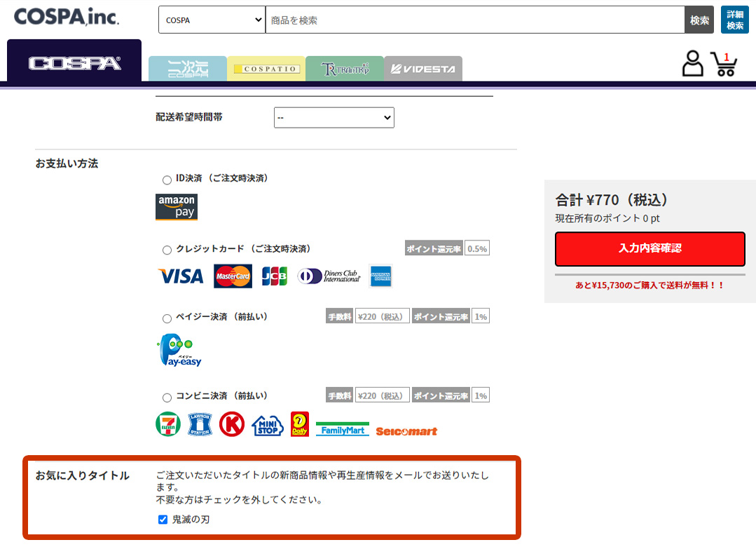This screenshot has height=547, width=756.
Task: Click the COSPA inc. header logo
Action: [67, 18]
